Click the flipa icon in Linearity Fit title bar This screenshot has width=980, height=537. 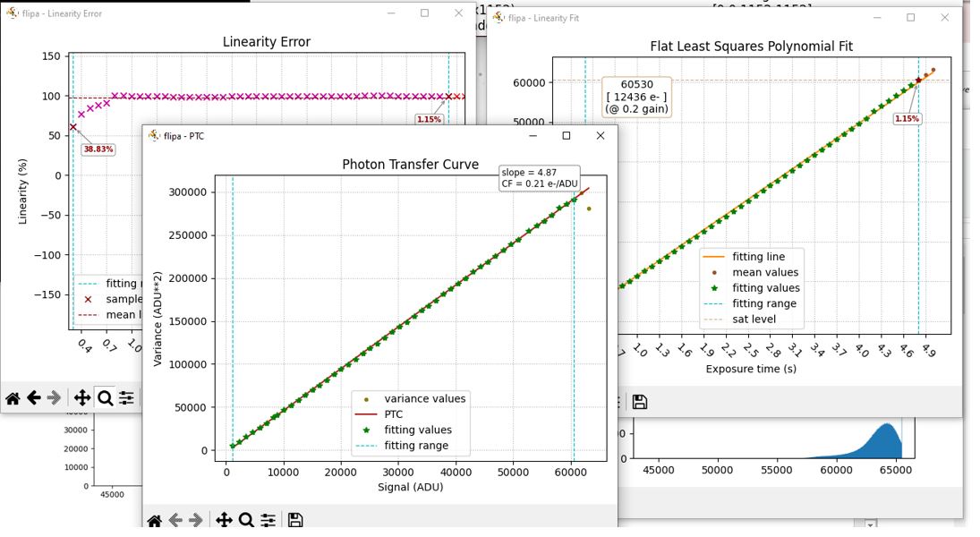tap(499, 18)
